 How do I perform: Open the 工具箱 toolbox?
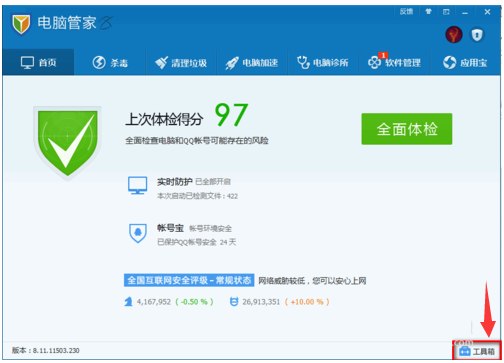coord(477,351)
